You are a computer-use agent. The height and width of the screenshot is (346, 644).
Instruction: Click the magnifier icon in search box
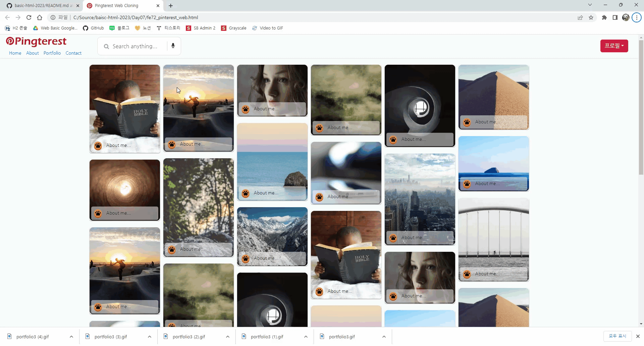coord(106,47)
